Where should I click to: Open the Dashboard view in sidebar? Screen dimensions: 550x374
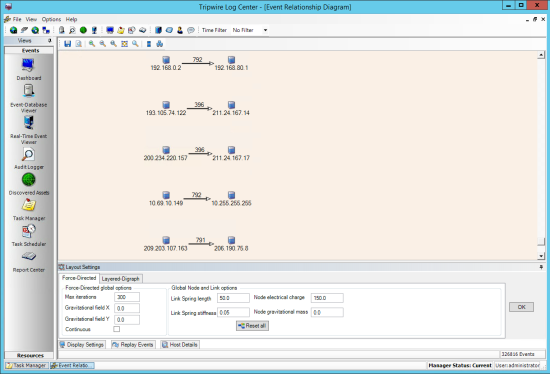[28, 69]
